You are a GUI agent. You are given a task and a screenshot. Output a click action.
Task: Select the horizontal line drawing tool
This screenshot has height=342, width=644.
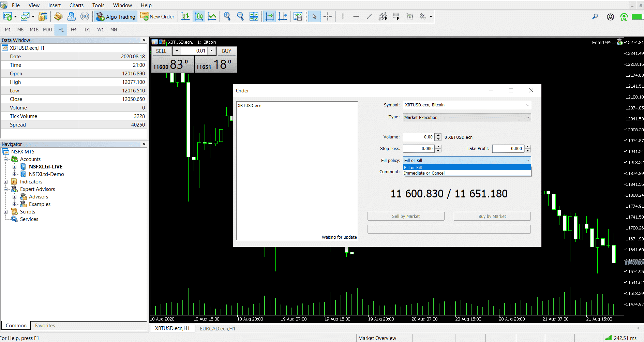tap(356, 16)
